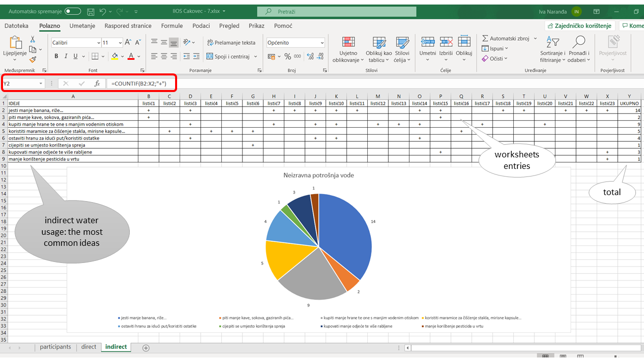The height and width of the screenshot is (362, 644).
Task: Toggle the Automatsko spremanje autosave switch
Action: [x=72, y=11]
